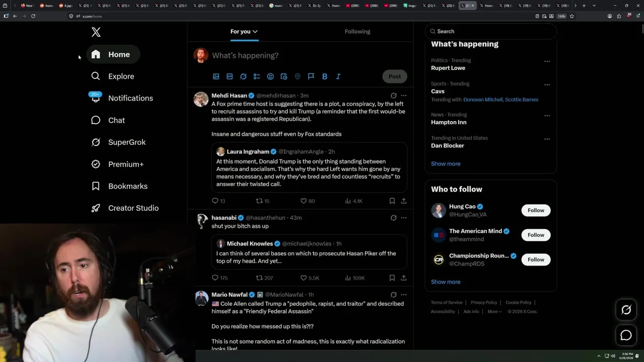
Task: Switch to the Following tab
Action: point(357,31)
